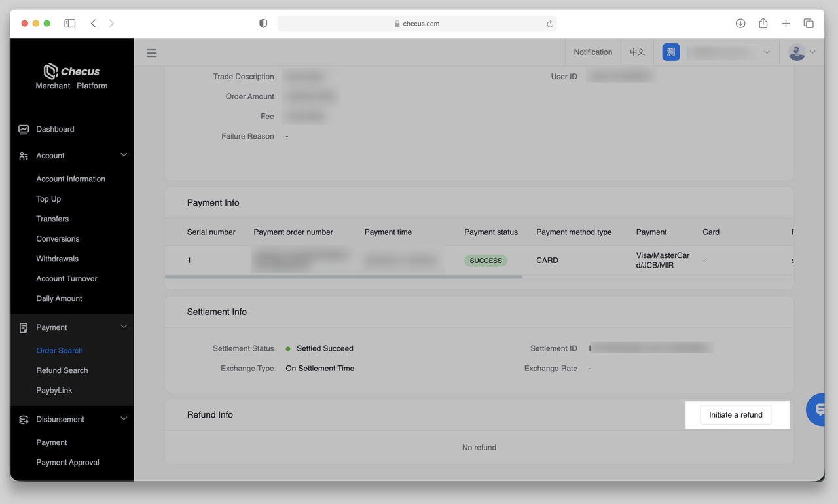Collapse the Disbursement sidebar section
The width and height of the screenshot is (838, 504).
(124, 419)
